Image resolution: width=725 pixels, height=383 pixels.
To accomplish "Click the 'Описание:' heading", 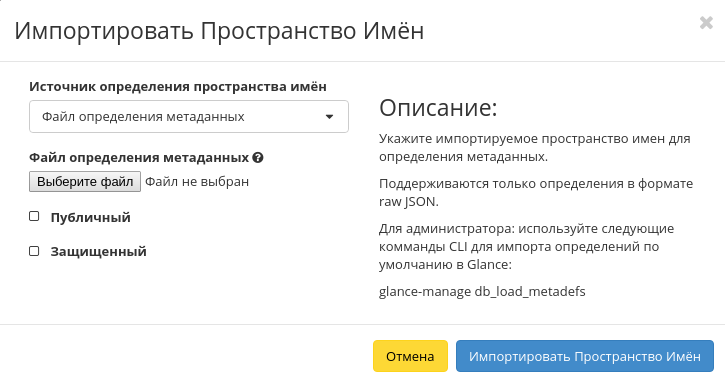I will (438, 108).
